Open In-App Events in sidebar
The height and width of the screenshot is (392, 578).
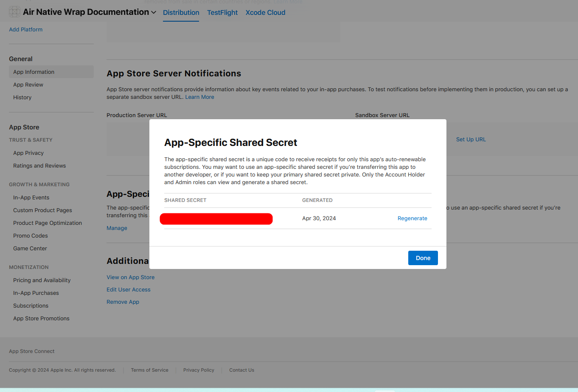point(31,197)
